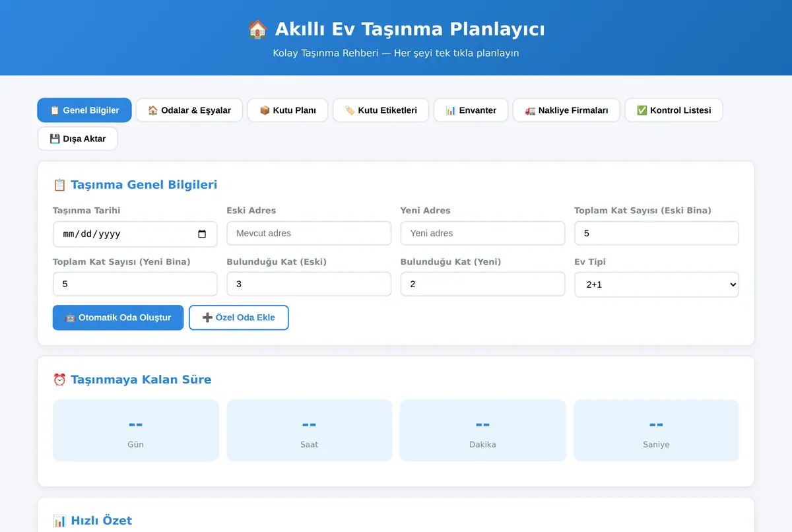The width and height of the screenshot is (792, 532).
Task: Click Özel Oda Ekle button
Action: coord(239,317)
